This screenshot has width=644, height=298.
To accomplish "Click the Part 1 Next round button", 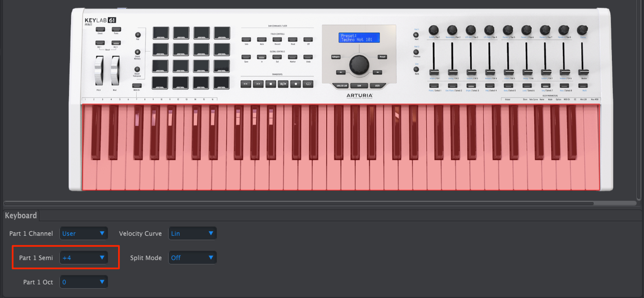I will click(x=416, y=35).
